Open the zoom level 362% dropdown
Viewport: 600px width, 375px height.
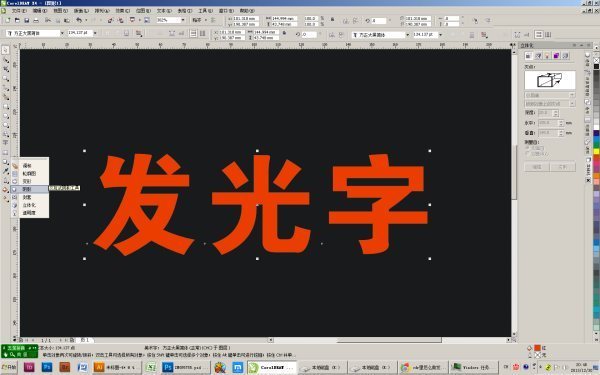183,20
